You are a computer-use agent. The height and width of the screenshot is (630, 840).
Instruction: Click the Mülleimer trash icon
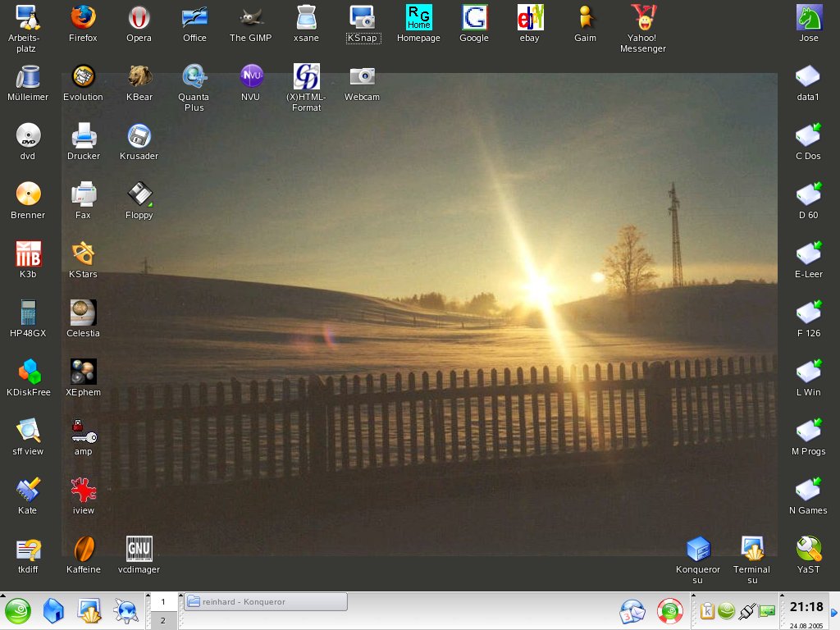click(x=28, y=78)
